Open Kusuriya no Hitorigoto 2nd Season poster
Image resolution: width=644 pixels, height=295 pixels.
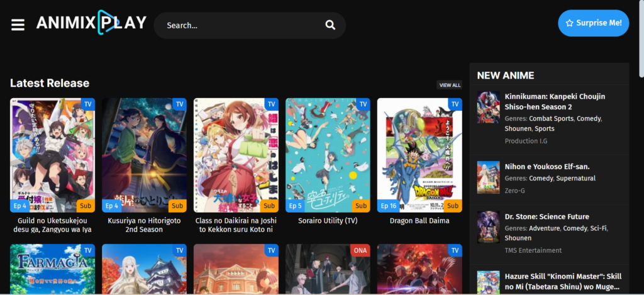(144, 155)
